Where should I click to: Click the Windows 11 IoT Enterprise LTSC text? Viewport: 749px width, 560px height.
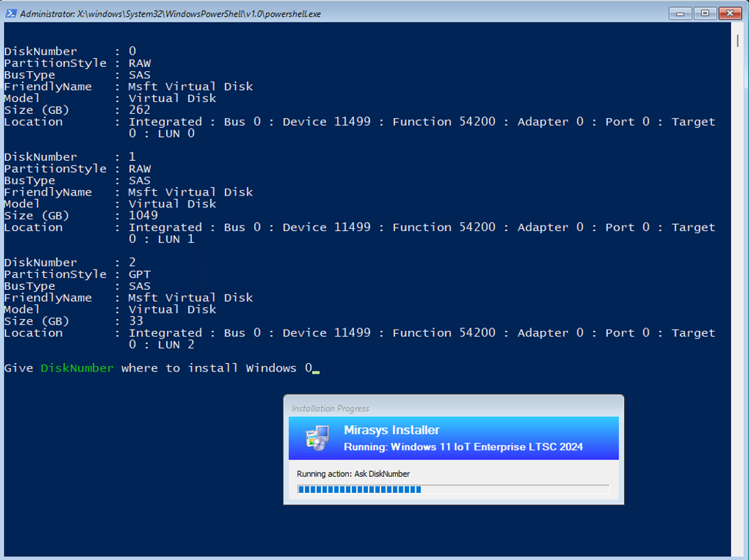click(463, 447)
